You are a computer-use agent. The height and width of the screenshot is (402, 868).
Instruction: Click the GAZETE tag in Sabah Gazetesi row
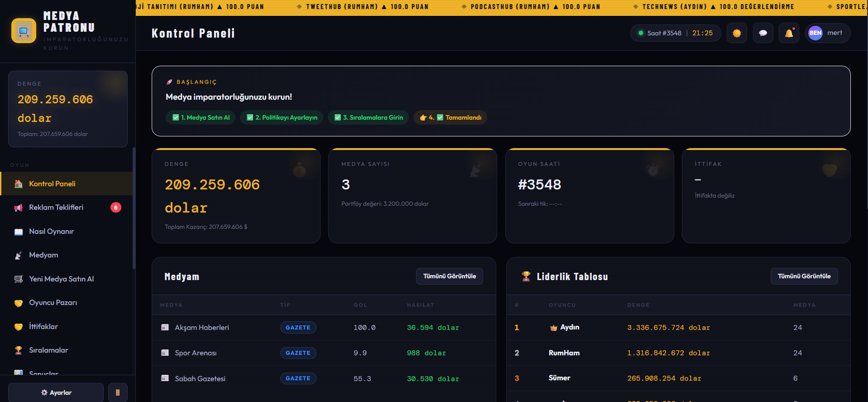tap(298, 378)
